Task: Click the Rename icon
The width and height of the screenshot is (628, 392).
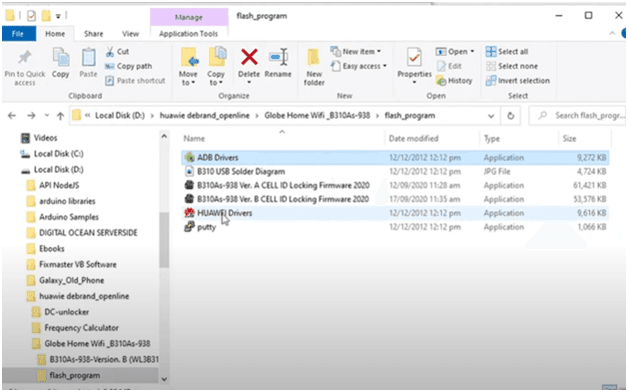Action: [x=278, y=57]
